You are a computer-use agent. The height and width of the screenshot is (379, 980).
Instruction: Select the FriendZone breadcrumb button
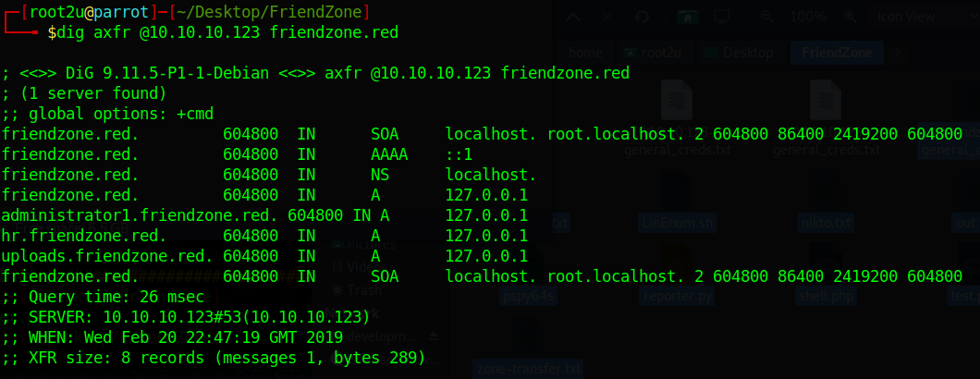837,53
